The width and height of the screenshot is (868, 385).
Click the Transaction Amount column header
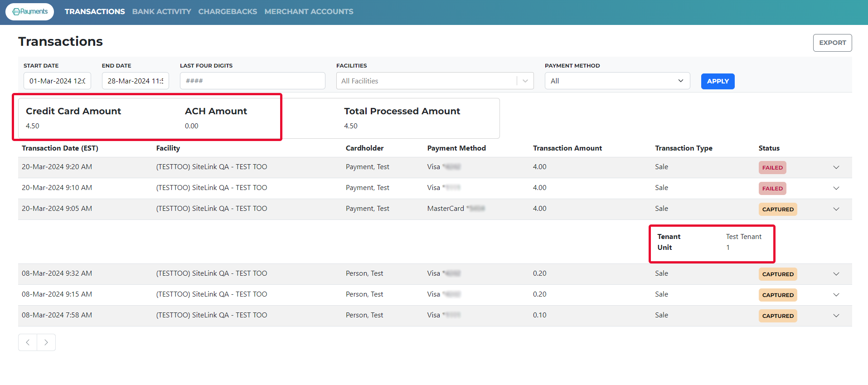click(567, 148)
